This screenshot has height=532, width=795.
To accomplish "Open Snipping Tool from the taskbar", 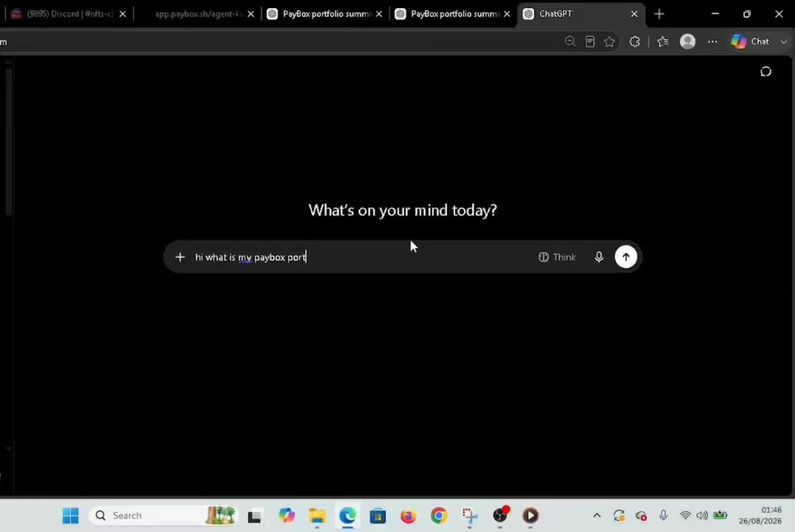I will (x=470, y=515).
